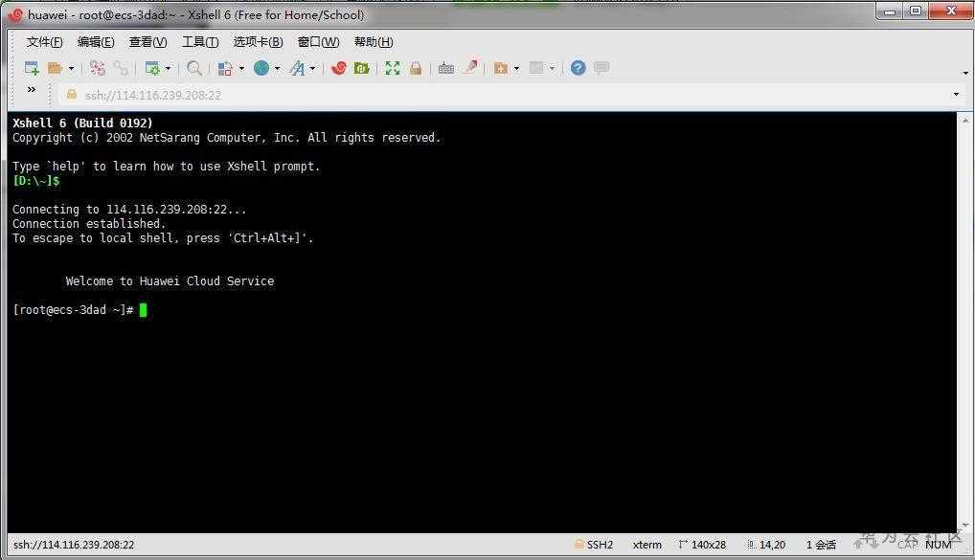This screenshot has width=975, height=560.
Task: Expand the Properties icon dropdown arrow
Action: tap(168, 69)
